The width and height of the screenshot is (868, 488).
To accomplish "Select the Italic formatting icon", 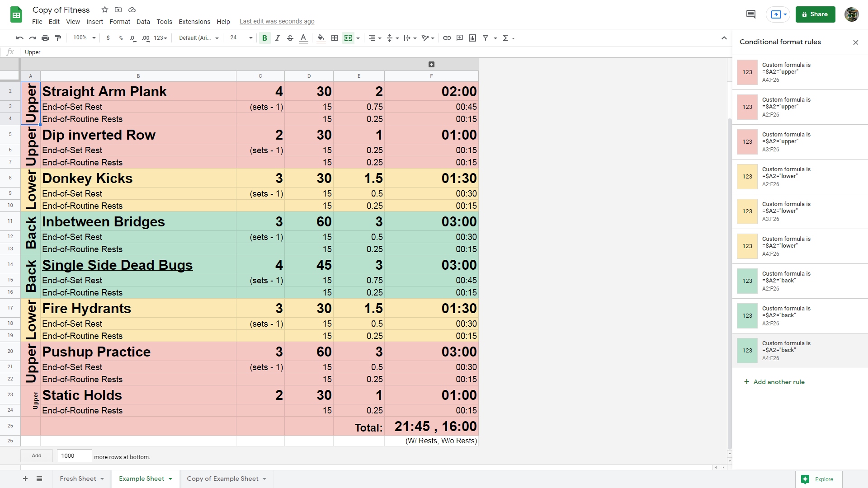I will pyautogui.click(x=278, y=38).
